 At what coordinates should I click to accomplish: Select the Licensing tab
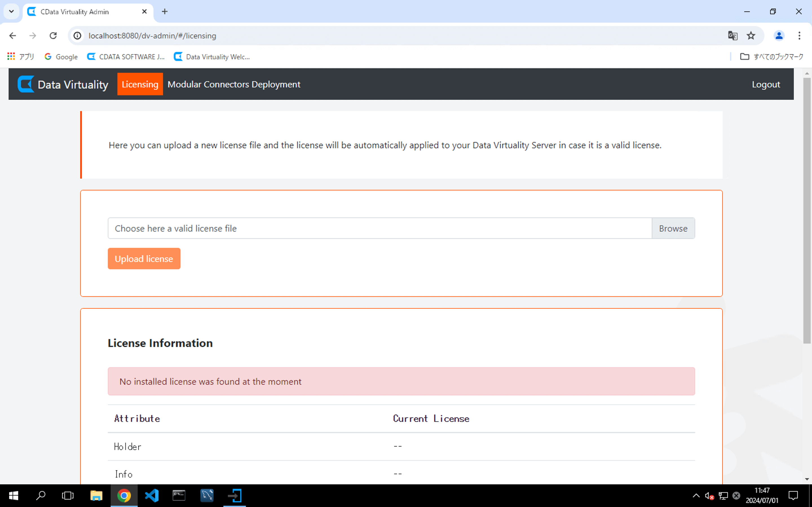pyautogui.click(x=140, y=84)
